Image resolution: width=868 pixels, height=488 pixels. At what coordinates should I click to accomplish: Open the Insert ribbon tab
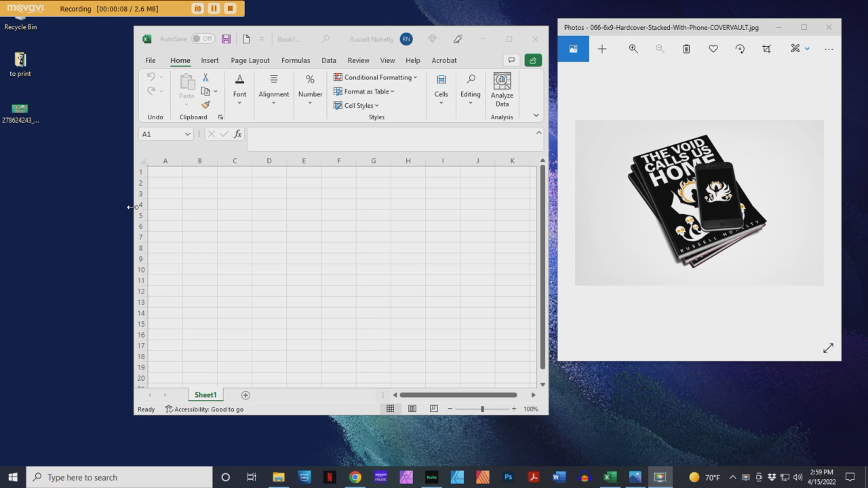pos(210,60)
